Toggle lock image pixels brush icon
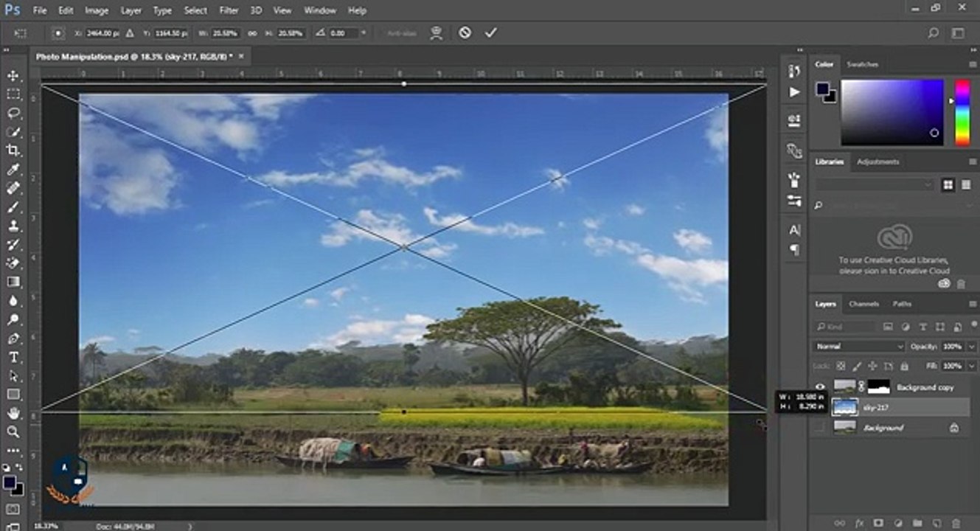 pos(856,366)
